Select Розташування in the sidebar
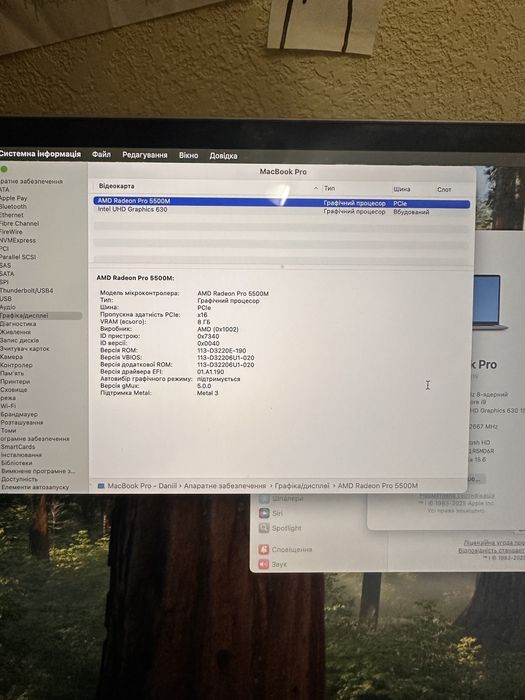 click(x=22, y=422)
